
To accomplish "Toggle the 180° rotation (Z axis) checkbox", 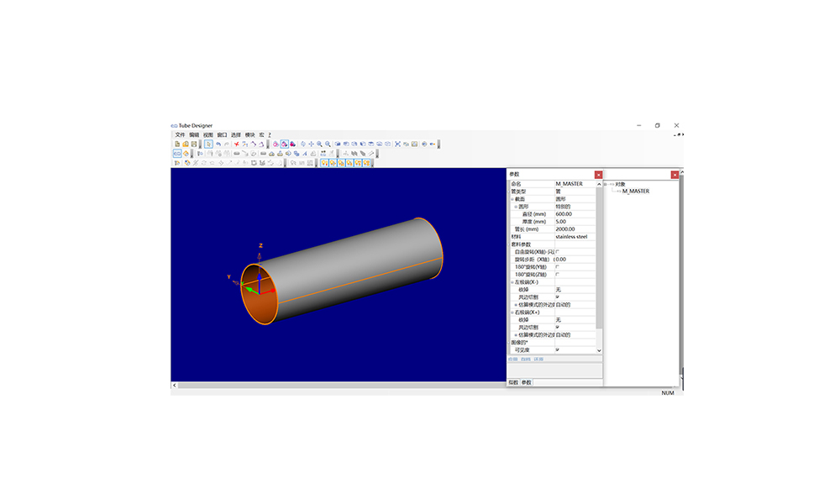I will point(558,274).
